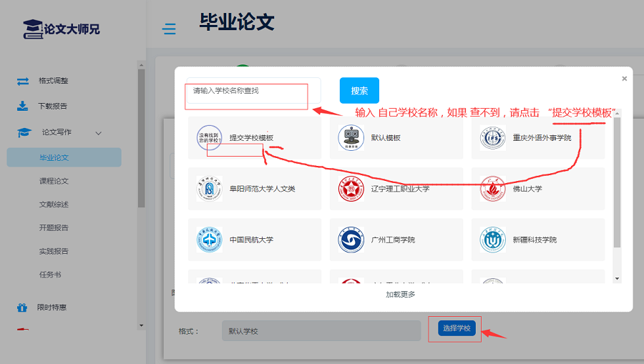Choose the 重庆外语外事学院 label

click(542, 138)
